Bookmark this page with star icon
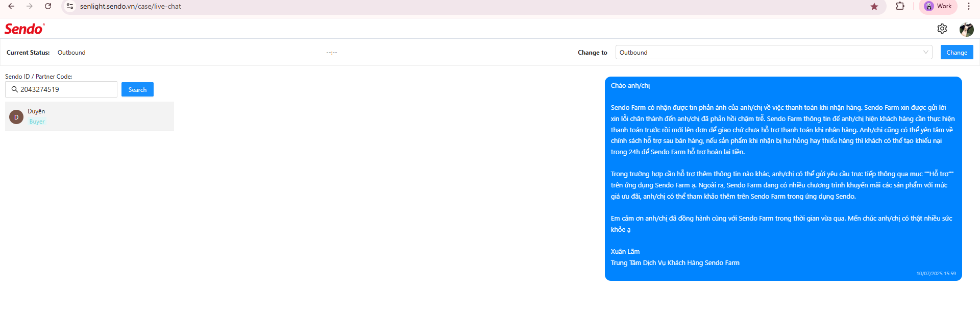980x336 pixels. (x=874, y=6)
